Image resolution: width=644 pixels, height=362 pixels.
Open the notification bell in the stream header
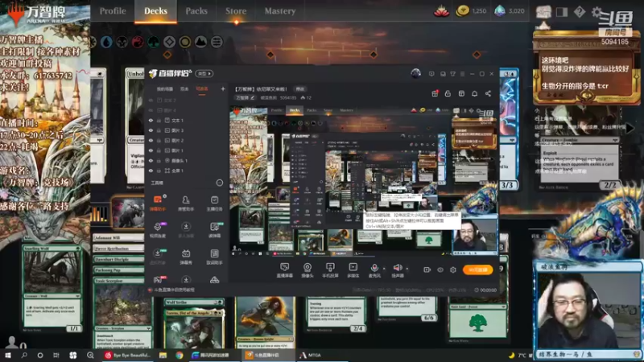pyautogui.click(x=474, y=93)
